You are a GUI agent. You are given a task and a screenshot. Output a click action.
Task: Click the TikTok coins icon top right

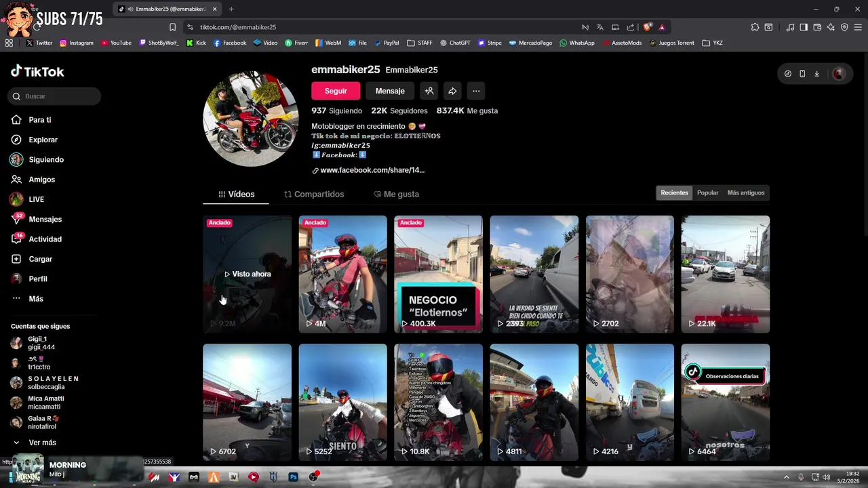(x=788, y=74)
